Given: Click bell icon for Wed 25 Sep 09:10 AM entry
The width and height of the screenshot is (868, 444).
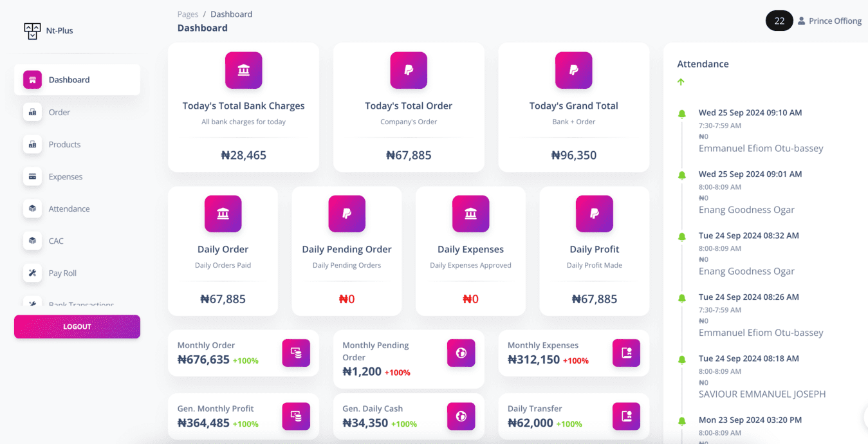Looking at the screenshot, I should click(x=682, y=114).
